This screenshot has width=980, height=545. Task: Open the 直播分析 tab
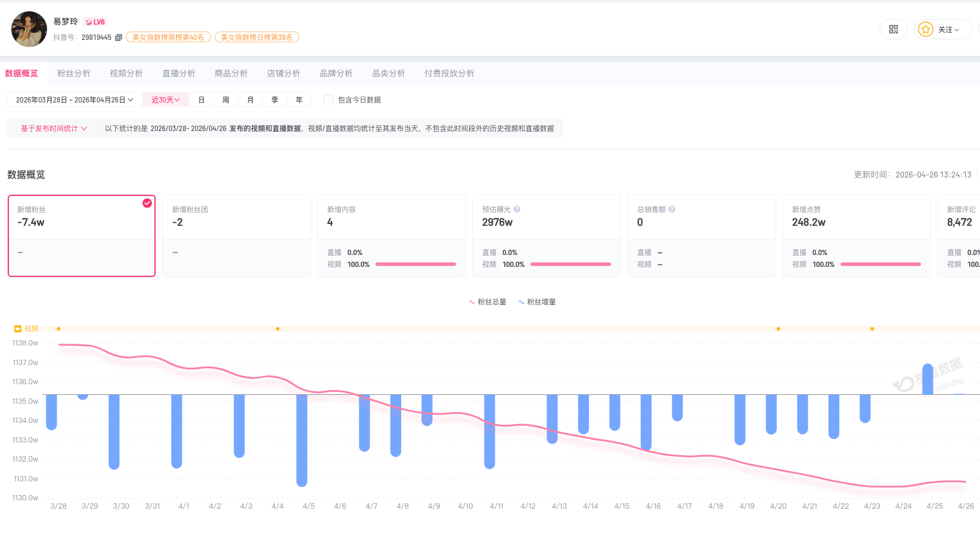(x=179, y=73)
